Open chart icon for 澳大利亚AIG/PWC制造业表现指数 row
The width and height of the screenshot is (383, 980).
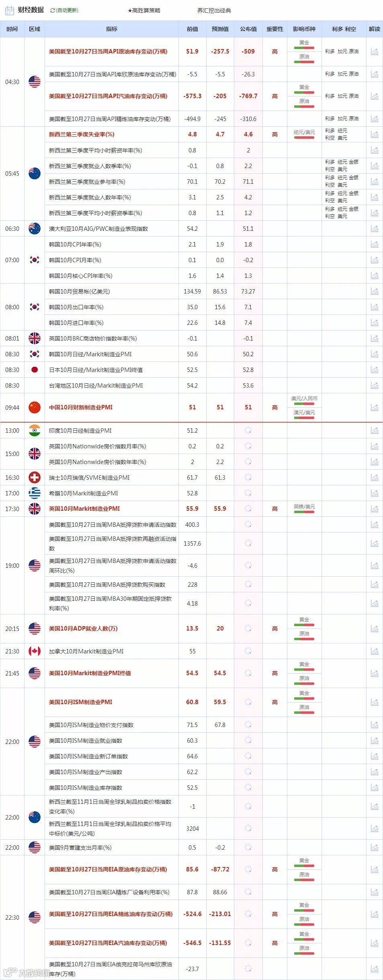point(375,228)
